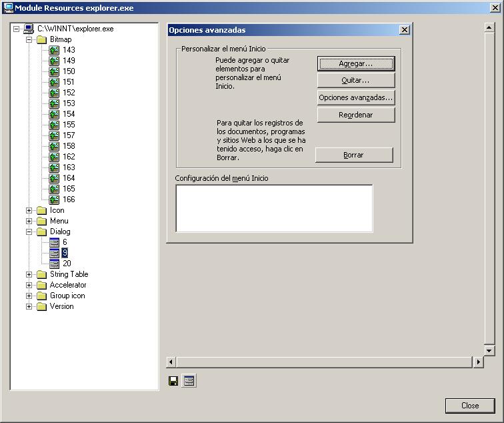Click the String Table folder icon
The width and height of the screenshot is (504, 423).
pyautogui.click(x=41, y=274)
